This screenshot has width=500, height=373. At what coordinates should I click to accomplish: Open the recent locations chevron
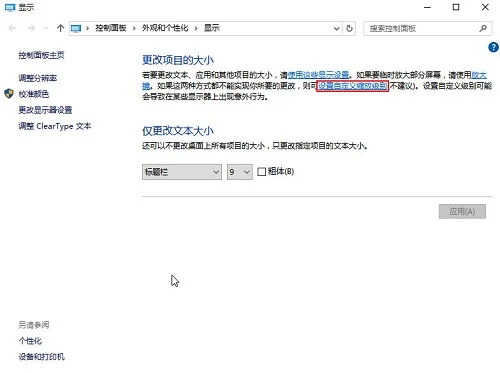pyautogui.click(x=46, y=28)
